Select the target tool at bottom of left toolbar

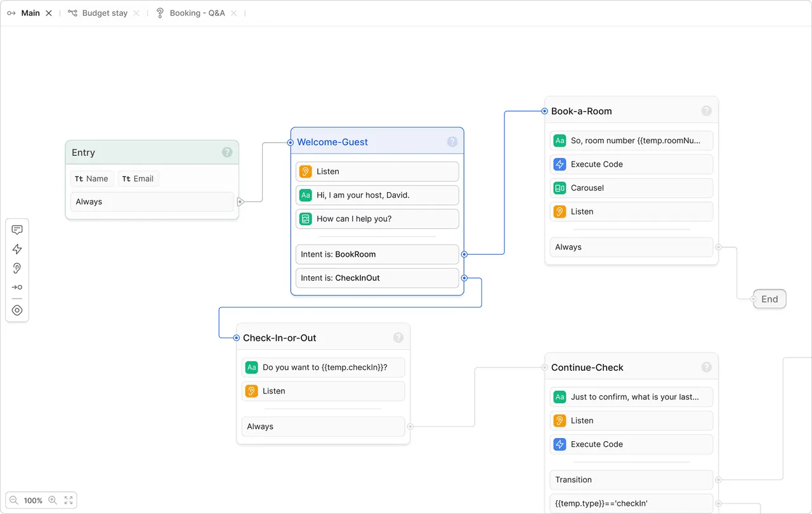17,311
